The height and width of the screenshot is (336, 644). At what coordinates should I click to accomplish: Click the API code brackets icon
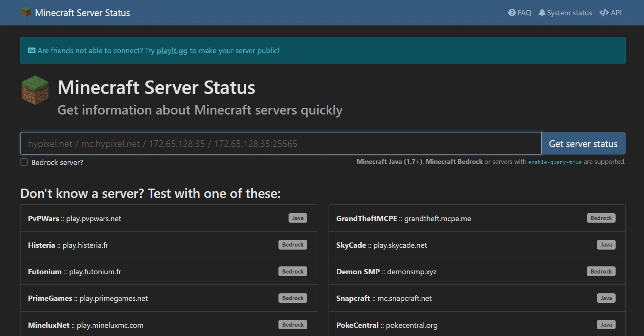pos(604,13)
